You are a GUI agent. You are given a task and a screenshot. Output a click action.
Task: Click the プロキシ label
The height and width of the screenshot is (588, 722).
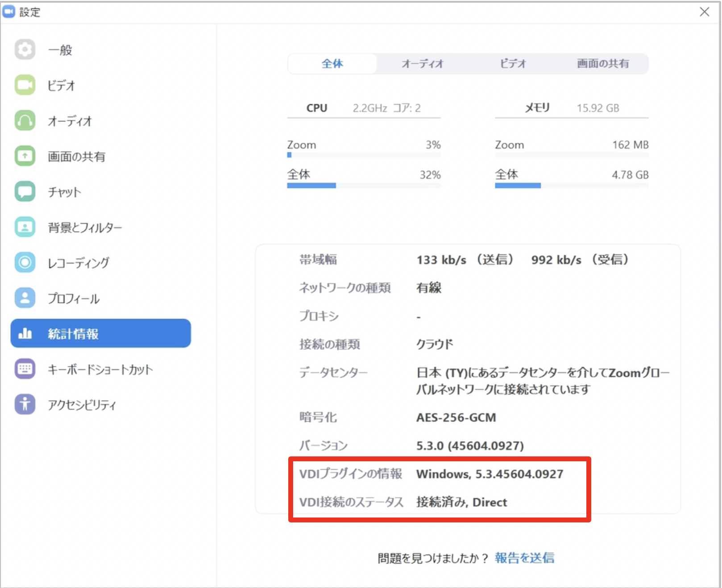coord(319,316)
